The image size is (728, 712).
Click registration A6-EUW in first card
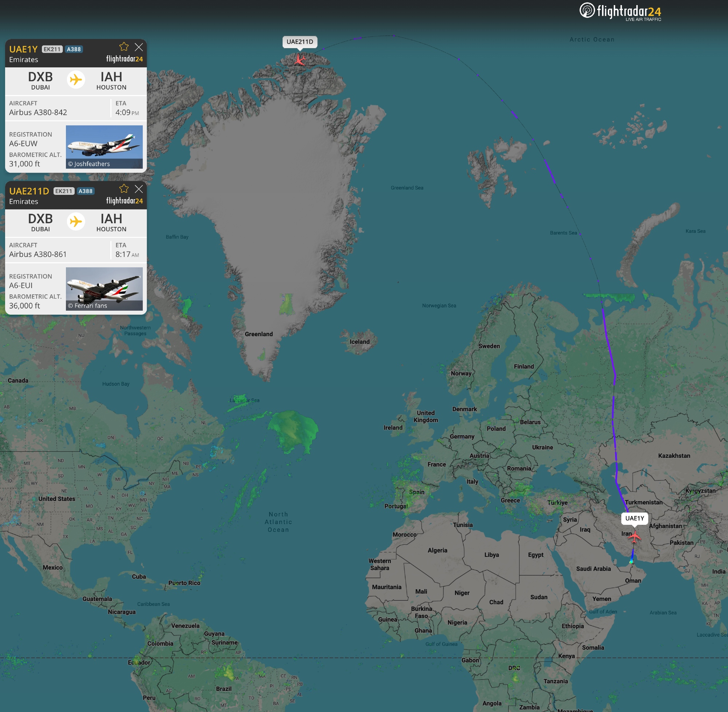[23, 143]
